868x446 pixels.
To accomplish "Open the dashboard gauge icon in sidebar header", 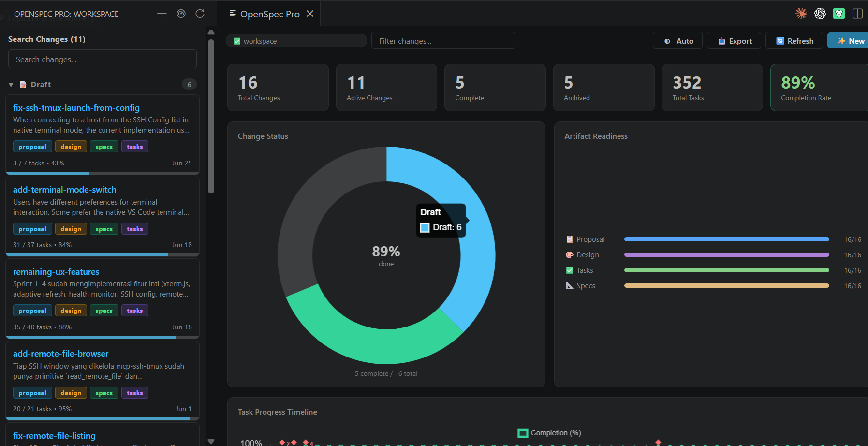I will pos(181,14).
